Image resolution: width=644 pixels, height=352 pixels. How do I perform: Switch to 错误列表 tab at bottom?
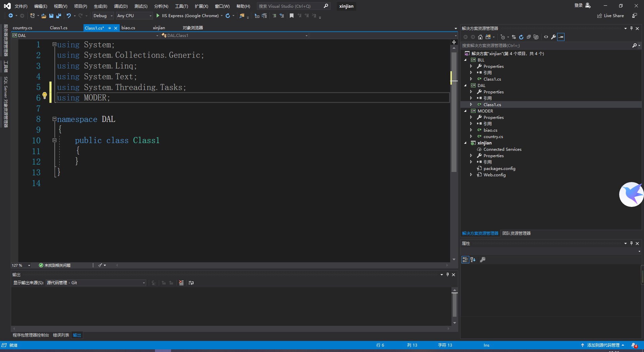[x=61, y=335]
